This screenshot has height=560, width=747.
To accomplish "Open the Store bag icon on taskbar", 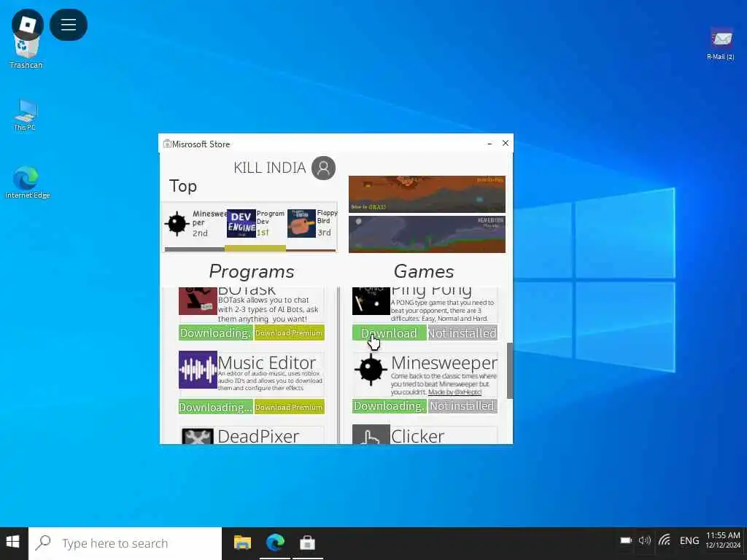I will pos(308,542).
